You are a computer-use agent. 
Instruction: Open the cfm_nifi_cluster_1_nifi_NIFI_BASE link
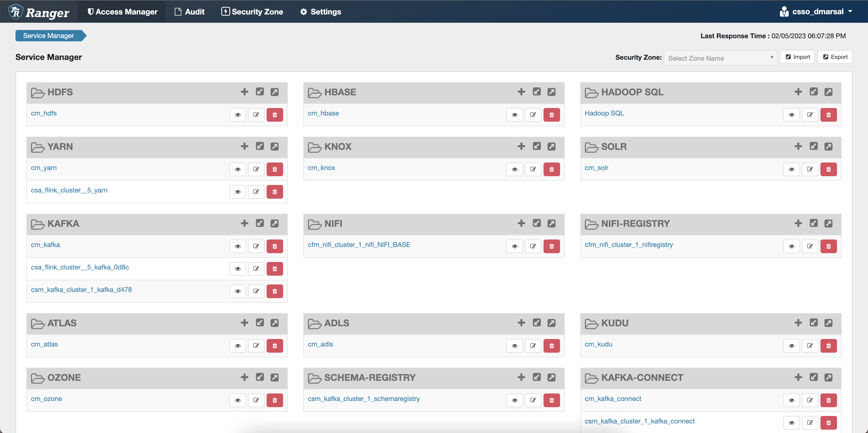(359, 245)
